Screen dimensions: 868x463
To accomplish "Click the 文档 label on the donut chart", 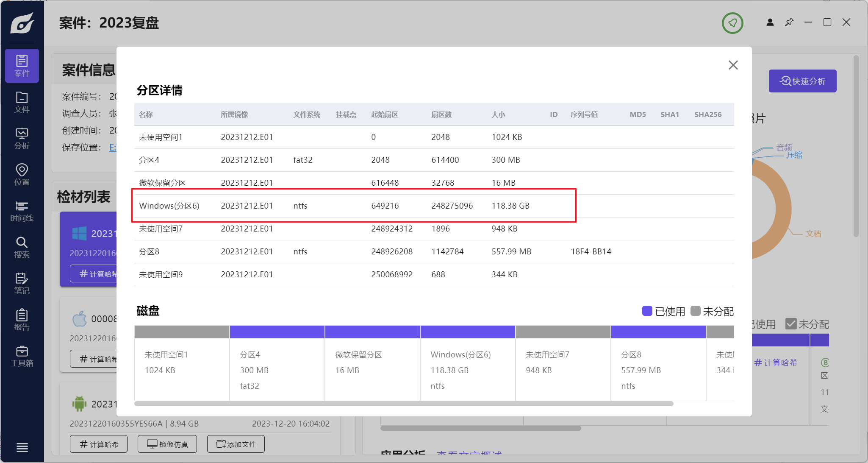I will point(813,234).
